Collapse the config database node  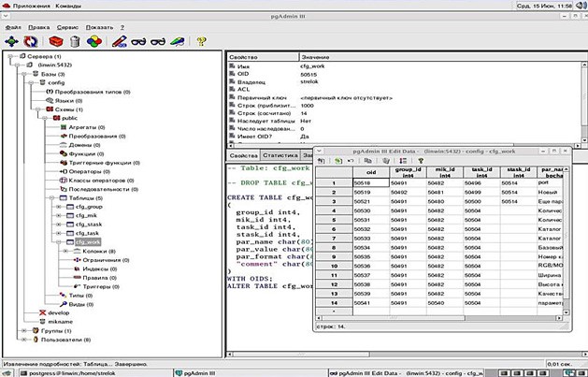(31, 83)
